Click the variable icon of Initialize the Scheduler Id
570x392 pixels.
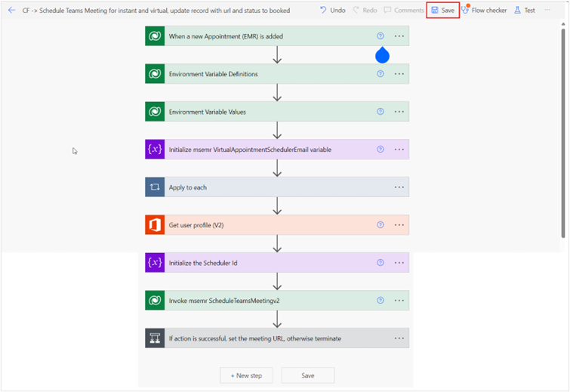(155, 263)
